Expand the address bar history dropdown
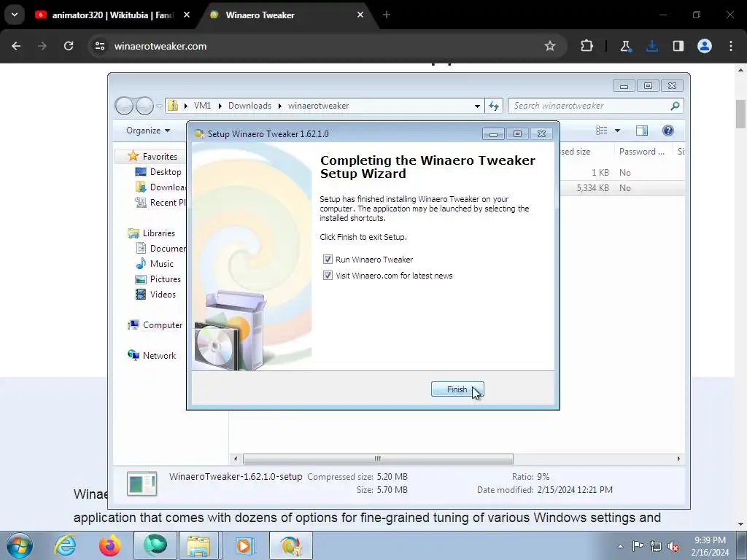The image size is (747, 560). pos(477,106)
